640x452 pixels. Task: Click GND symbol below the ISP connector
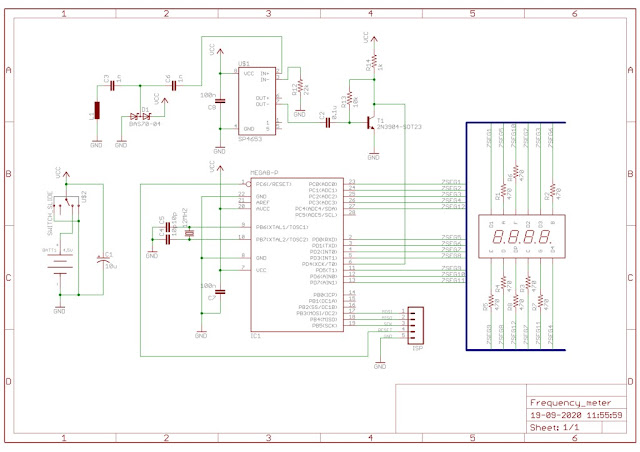point(380,365)
